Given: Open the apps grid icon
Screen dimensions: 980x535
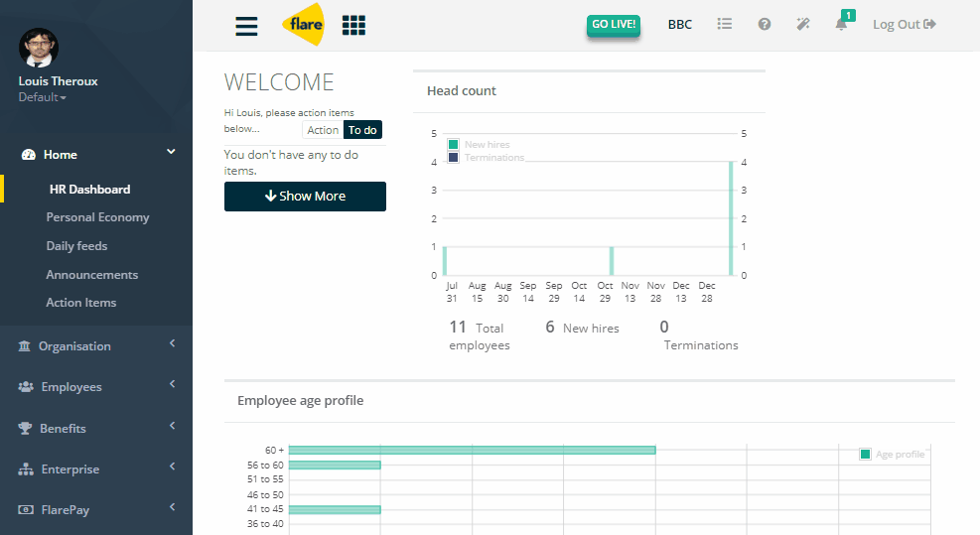Looking at the screenshot, I should (353, 25).
